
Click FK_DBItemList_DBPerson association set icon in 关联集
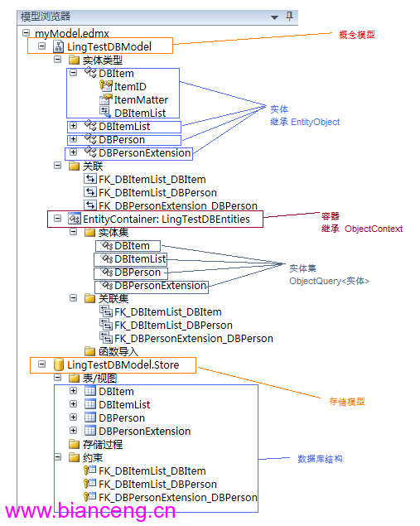[106, 325]
